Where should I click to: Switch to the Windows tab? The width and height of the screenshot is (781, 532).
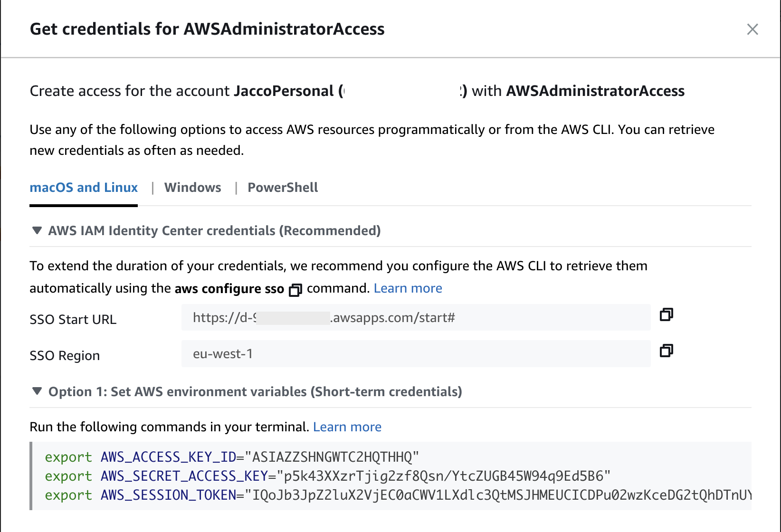click(193, 188)
